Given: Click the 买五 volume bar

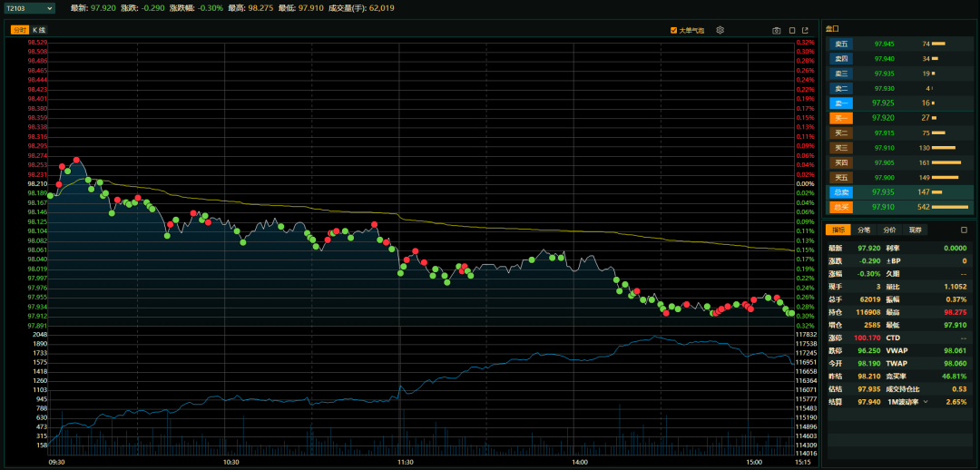Looking at the screenshot, I should (x=946, y=178).
